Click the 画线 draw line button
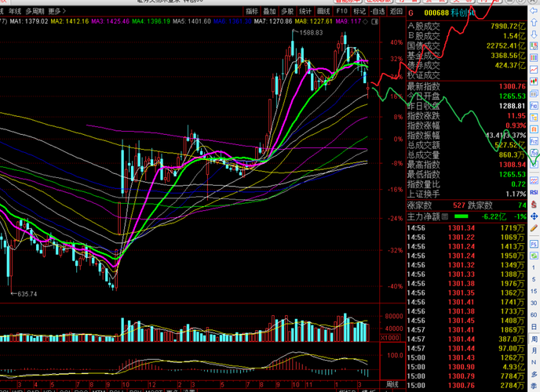540x392 pixels. (323, 11)
